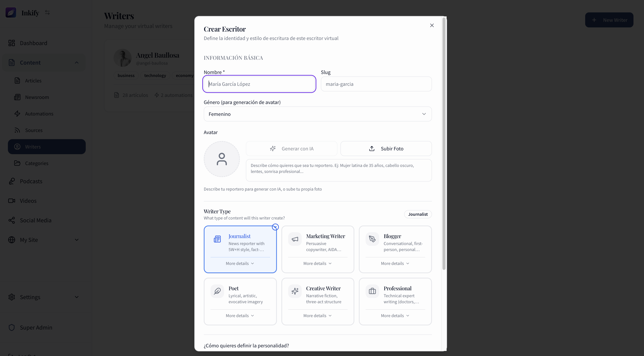Go to Podcasts in the sidebar
Image resolution: width=644 pixels, height=356 pixels.
[x=31, y=181]
